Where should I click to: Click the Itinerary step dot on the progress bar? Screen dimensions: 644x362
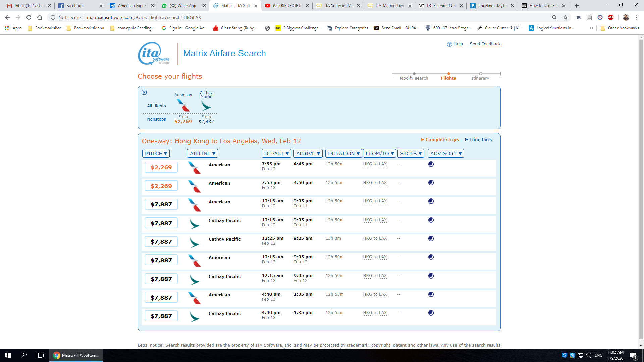coord(481,74)
